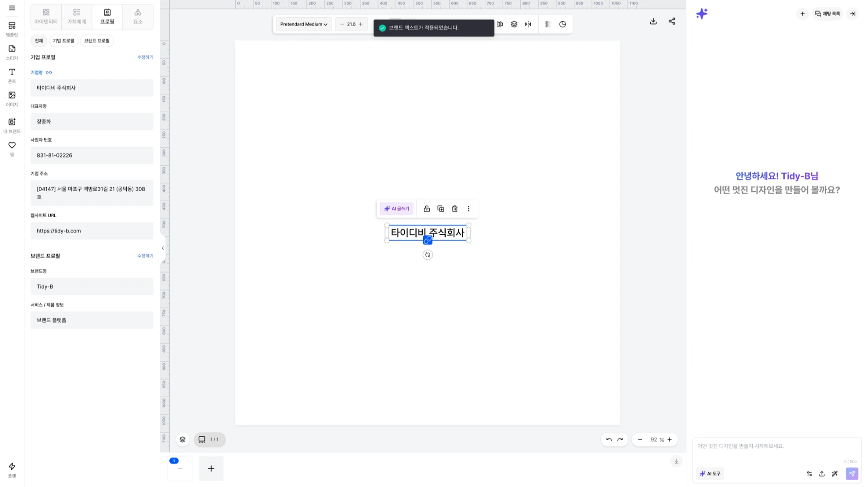Select the page 1 thumbnail
Image resolution: width=868 pixels, height=487 pixels.
coord(180,468)
